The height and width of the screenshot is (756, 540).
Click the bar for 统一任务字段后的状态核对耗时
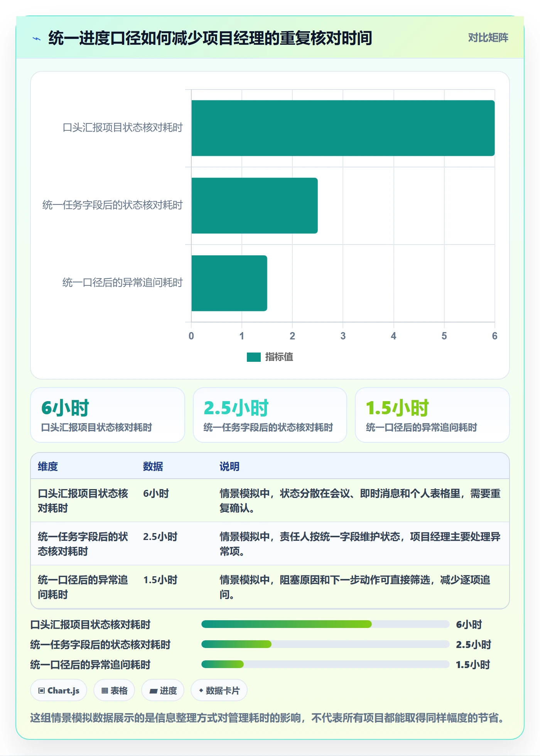[x=255, y=206]
